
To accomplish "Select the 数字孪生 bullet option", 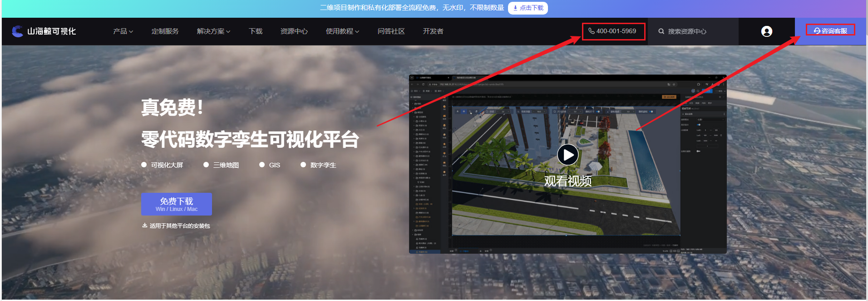I will [x=303, y=165].
